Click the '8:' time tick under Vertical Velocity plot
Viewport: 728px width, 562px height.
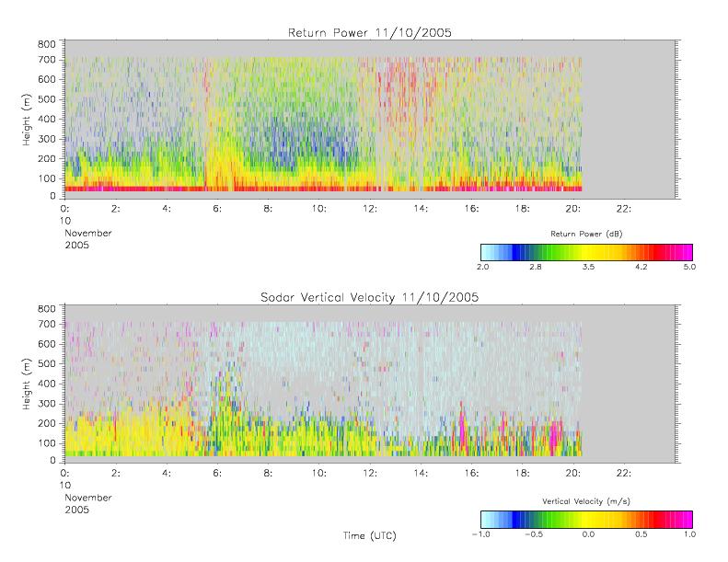268,474
